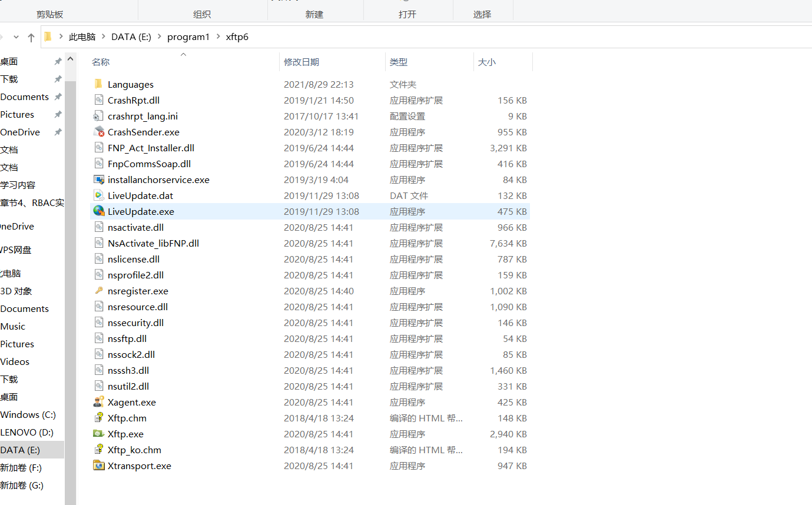Click the FNP_Act_Installer.dll file icon
812x505 pixels.
(x=98, y=148)
